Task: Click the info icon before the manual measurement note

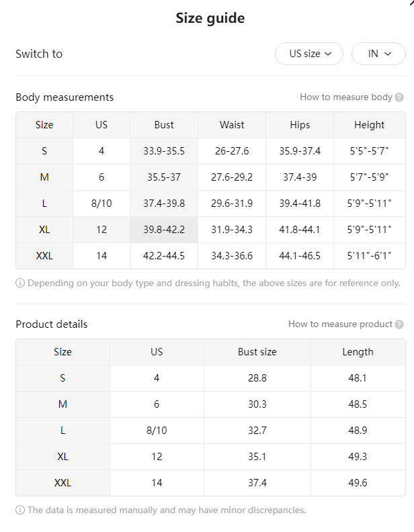Action: click(x=20, y=510)
